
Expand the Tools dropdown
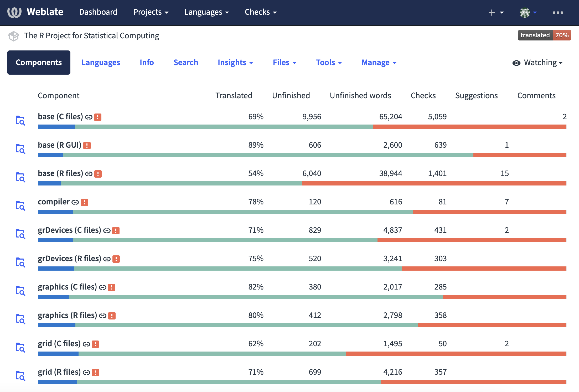pyautogui.click(x=328, y=63)
